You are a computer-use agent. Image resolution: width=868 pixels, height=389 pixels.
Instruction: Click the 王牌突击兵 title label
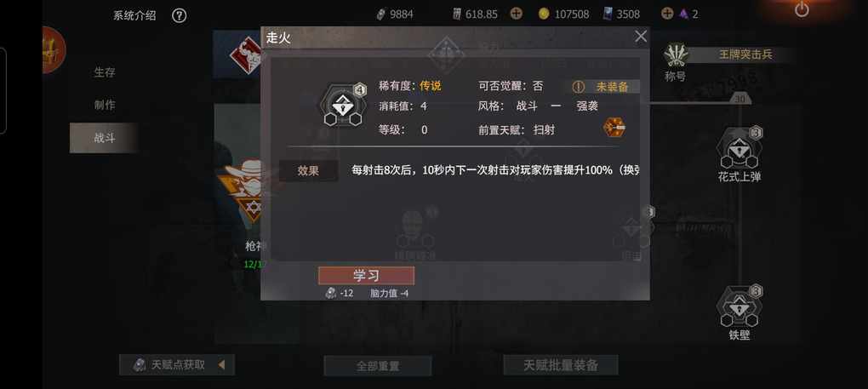tap(745, 54)
